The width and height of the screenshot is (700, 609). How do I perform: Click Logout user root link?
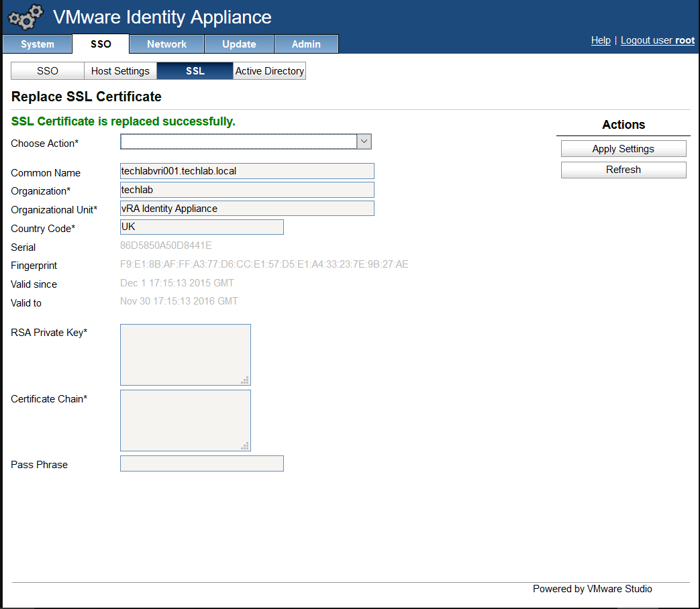[658, 40]
